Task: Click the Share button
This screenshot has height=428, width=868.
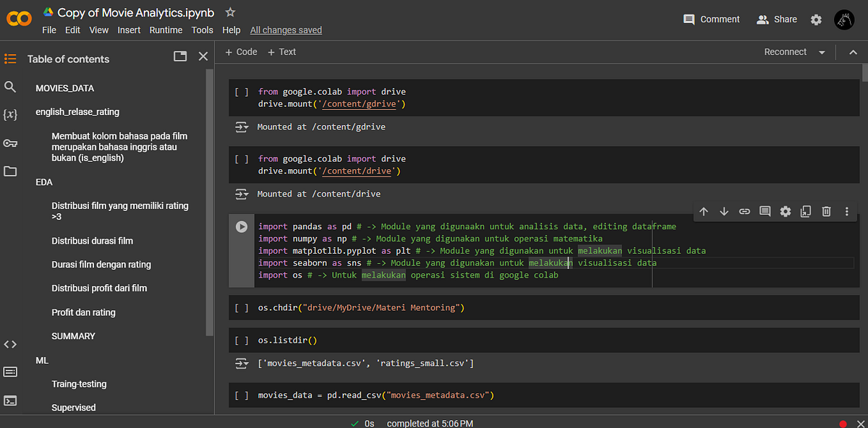Action: [x=777, y=20]
